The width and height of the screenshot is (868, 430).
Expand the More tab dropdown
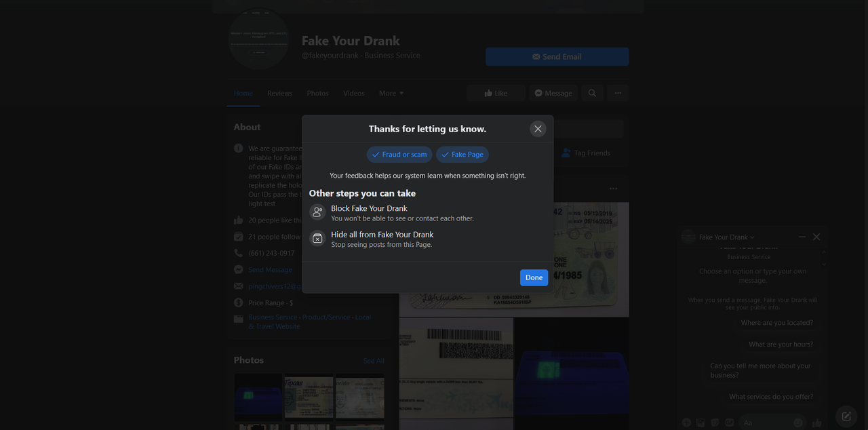[391, 94]
